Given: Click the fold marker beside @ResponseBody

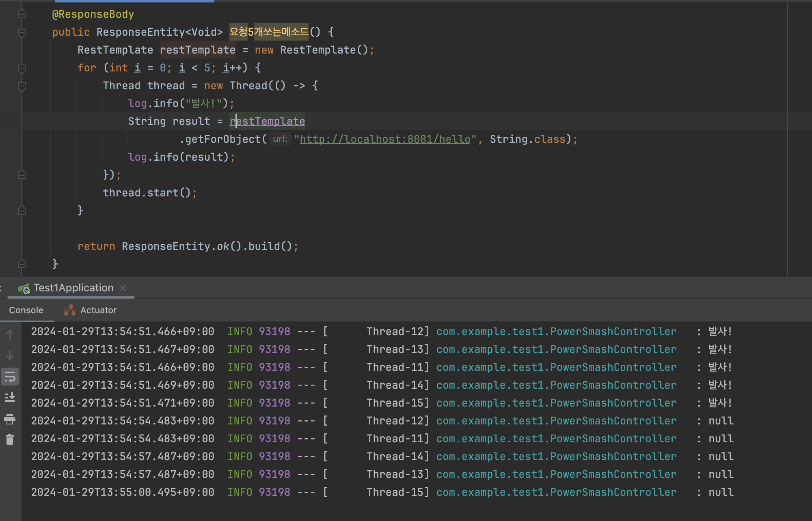Looking at the screenshot, I should click(x=22, y=15).
